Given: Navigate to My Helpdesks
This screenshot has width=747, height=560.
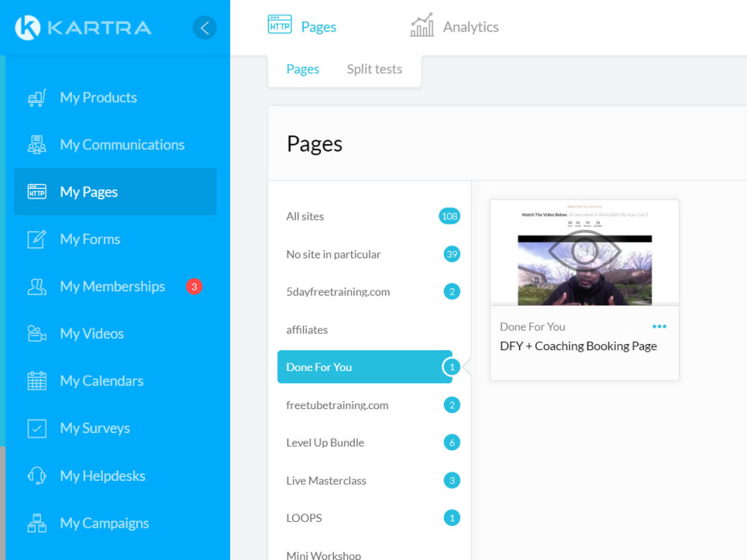Looking at the screenshot, I should point(115,476).
